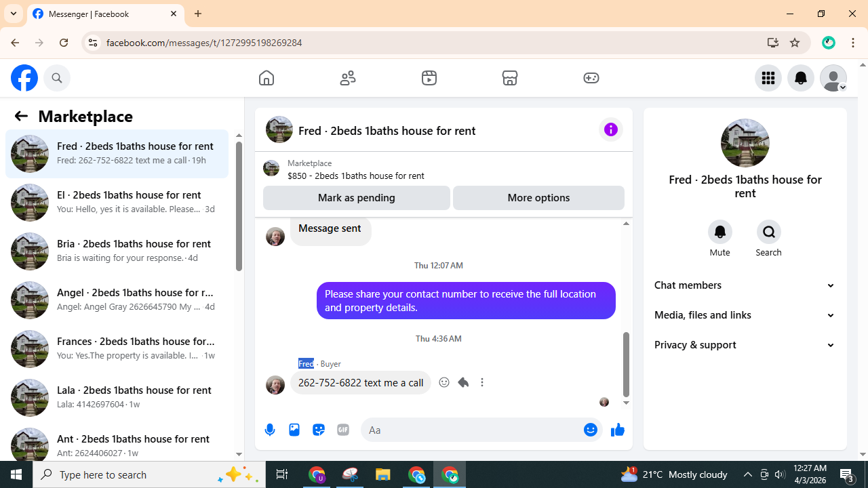Reload the page
This screenshot has height=488, width=868.
(64, 43)
